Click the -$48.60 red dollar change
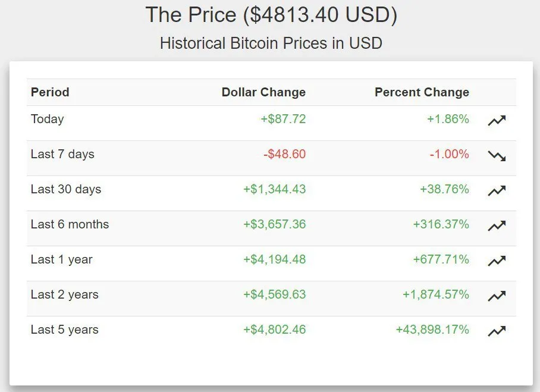The height and width of the screenshot is (392, 540). pyautogui.click(x=284, y=154)
